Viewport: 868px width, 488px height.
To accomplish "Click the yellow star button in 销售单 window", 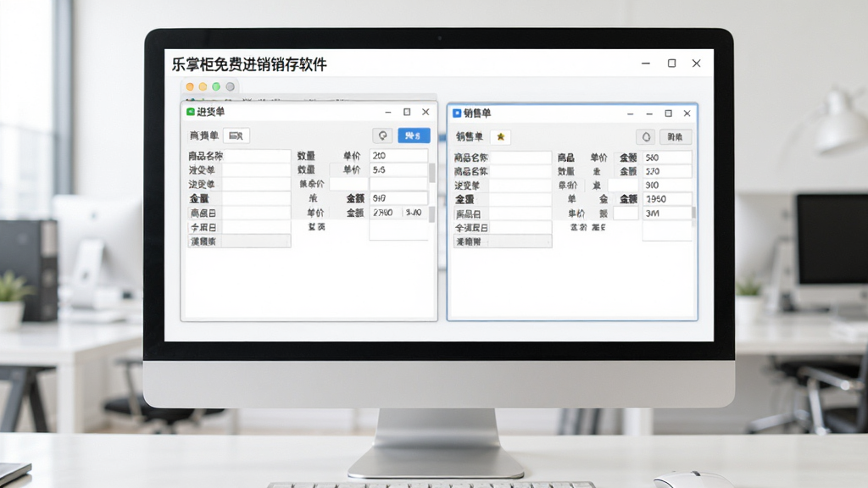I will pos(500,136).
